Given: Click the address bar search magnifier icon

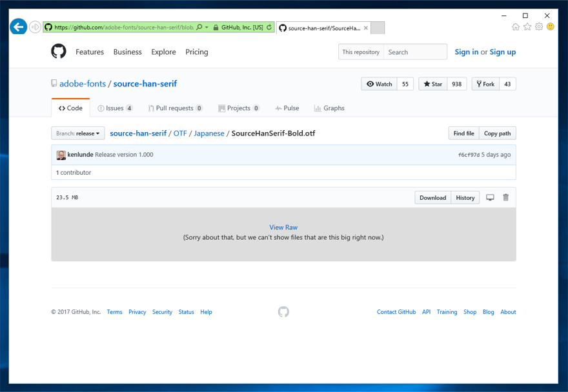Looking at the screenshot, I should pos(199,27).
